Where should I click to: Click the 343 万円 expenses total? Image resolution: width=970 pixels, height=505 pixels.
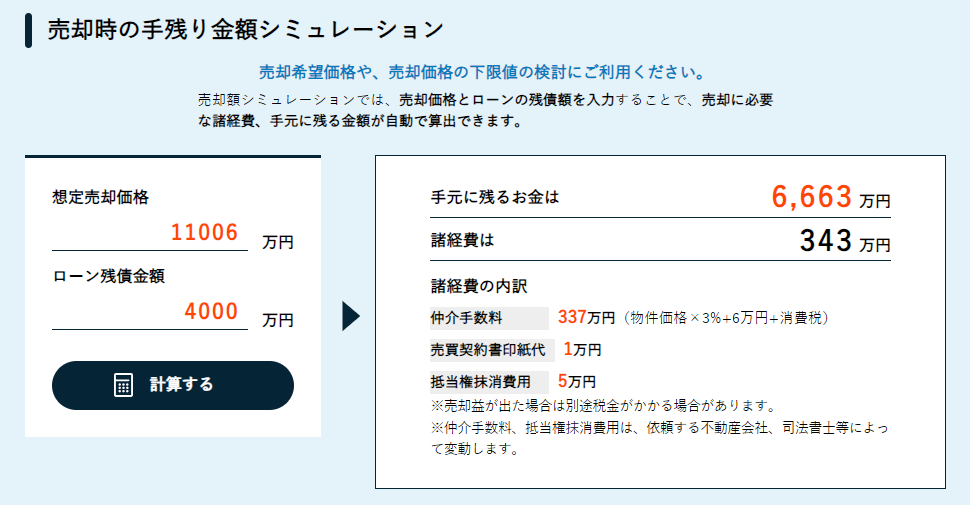[x=845, y=241]
